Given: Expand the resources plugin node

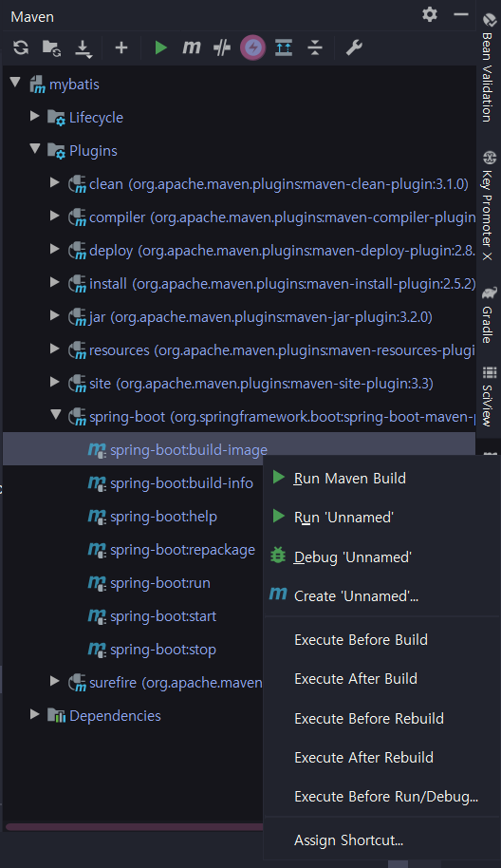Looking at the screenshot, I should [55, 349].
